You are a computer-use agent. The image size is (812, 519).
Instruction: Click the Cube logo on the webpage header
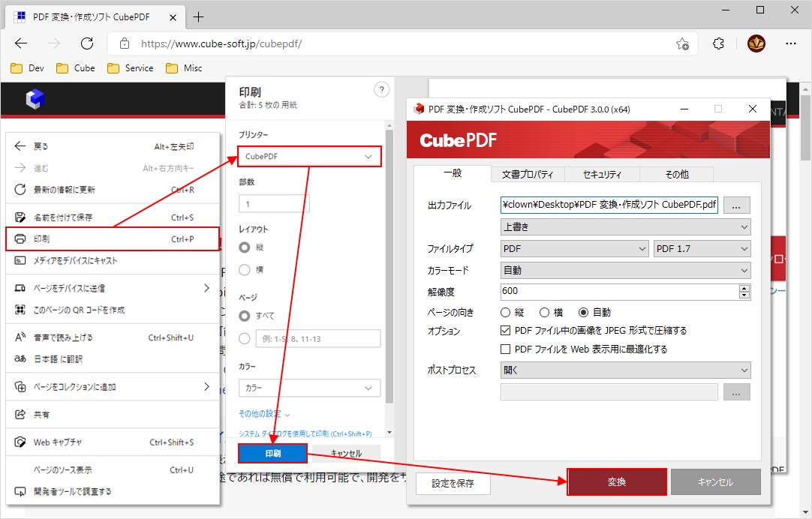coord(35,99)
